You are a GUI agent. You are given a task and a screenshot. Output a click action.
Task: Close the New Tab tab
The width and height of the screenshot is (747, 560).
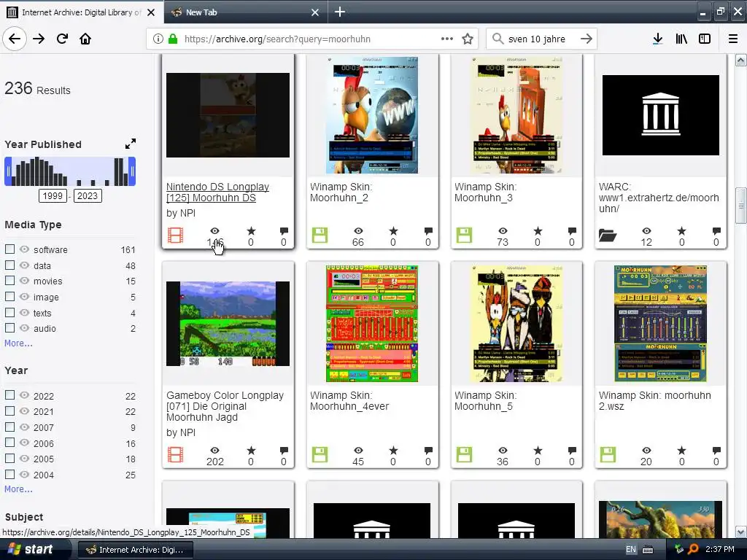(x=315, y=12)
